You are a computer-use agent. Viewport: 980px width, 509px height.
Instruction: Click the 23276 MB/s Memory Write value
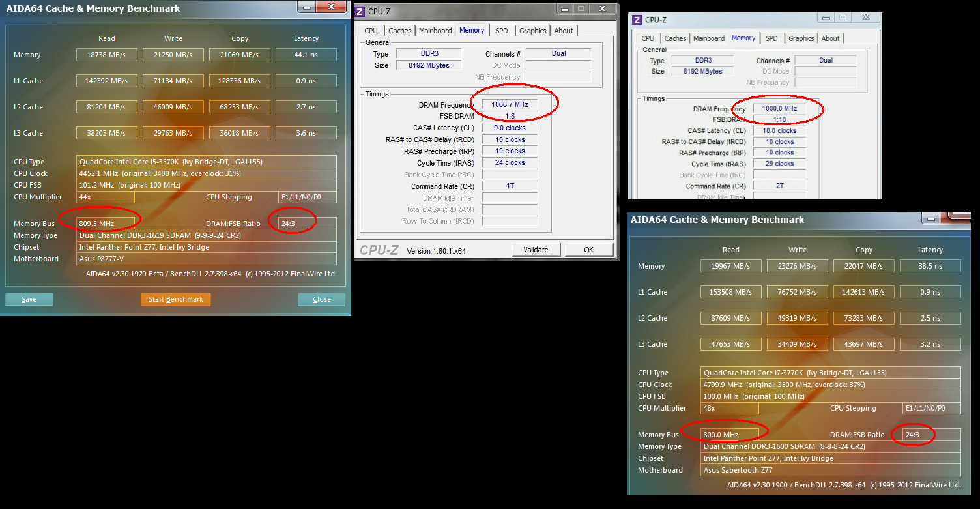(798, 266)
